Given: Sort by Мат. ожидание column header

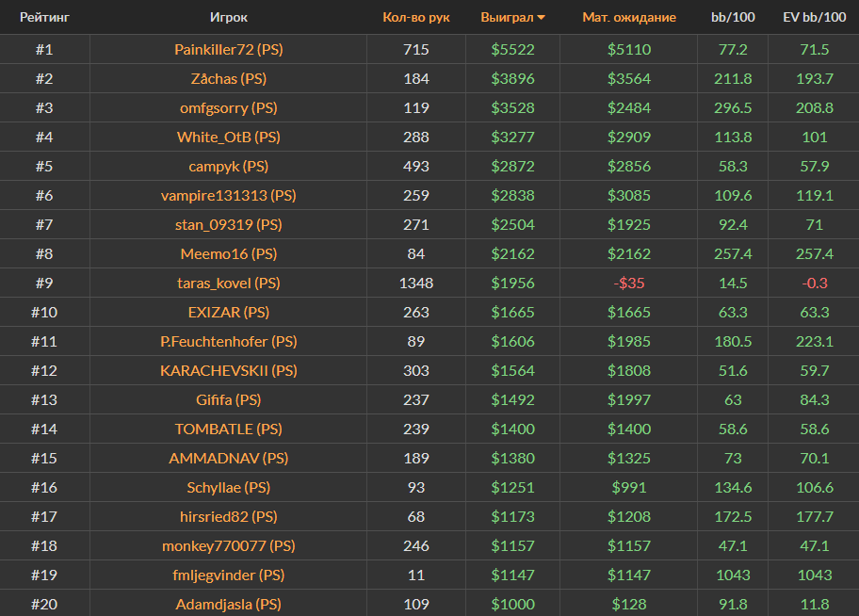Looking at the screenshot, I should coord(628,18).
